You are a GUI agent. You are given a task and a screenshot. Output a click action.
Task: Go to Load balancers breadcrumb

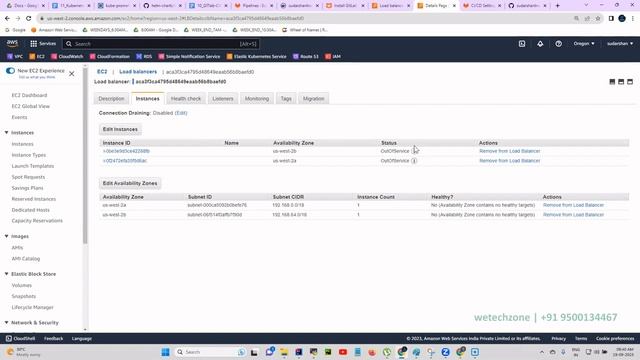point(138,72)
